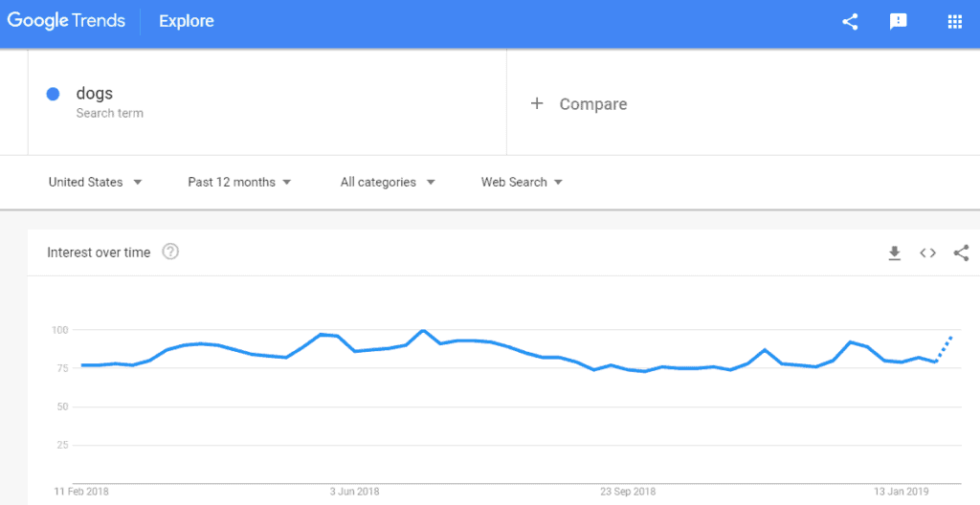
Task: Open the Web Search type dropdown
Action: [x=522, y=182]
